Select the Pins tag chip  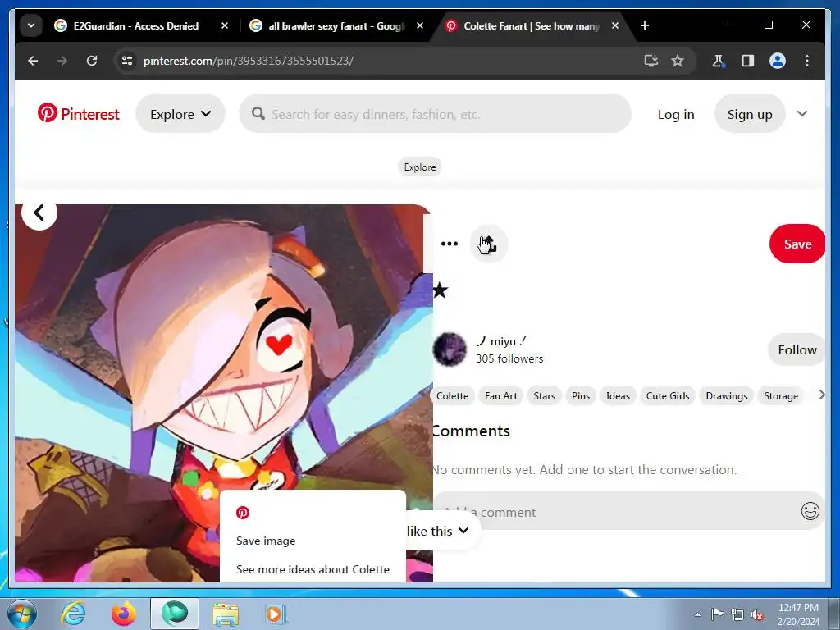581,396
